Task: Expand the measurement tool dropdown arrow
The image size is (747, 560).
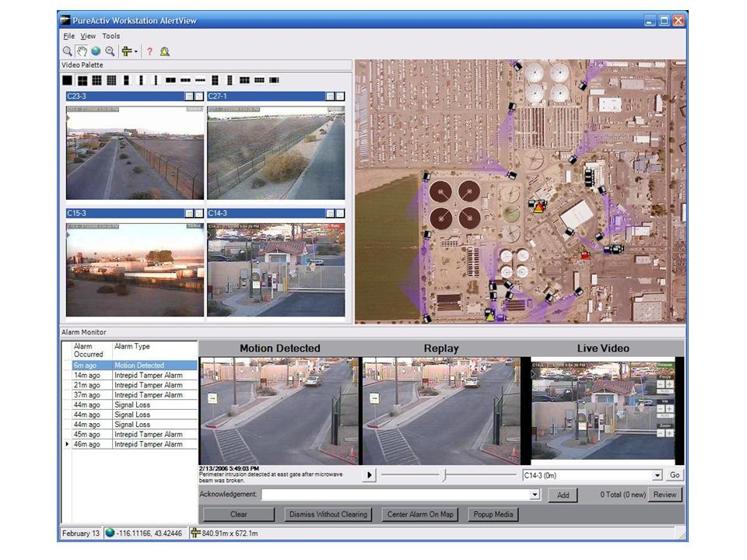Action: click(x=138, y=51)
